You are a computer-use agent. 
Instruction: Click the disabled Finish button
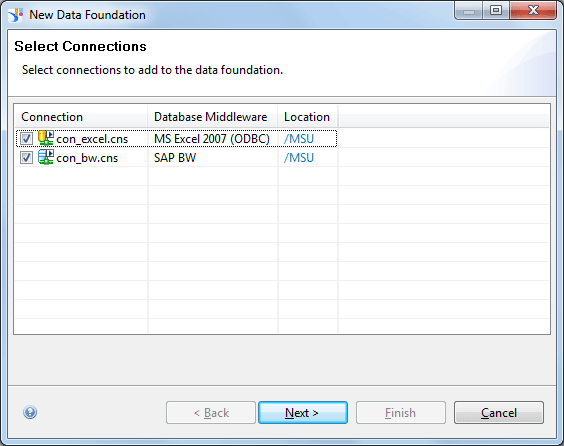coord(401,413)
